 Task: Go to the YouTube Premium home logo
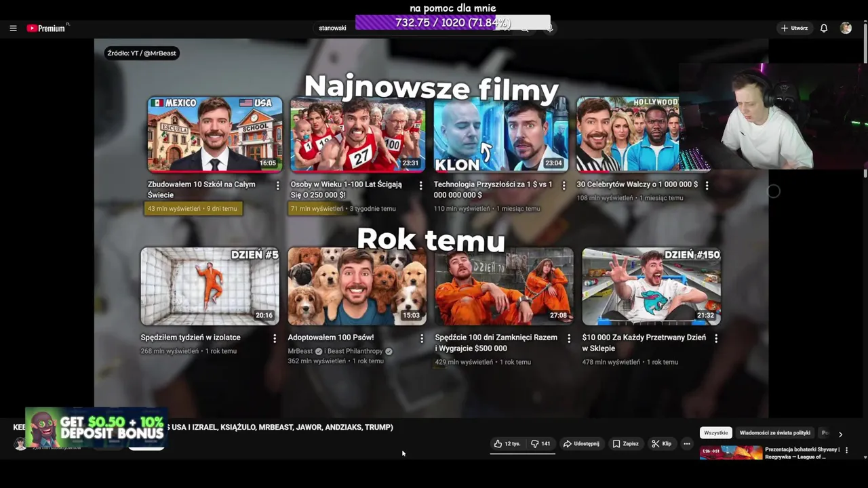[46, 28]
